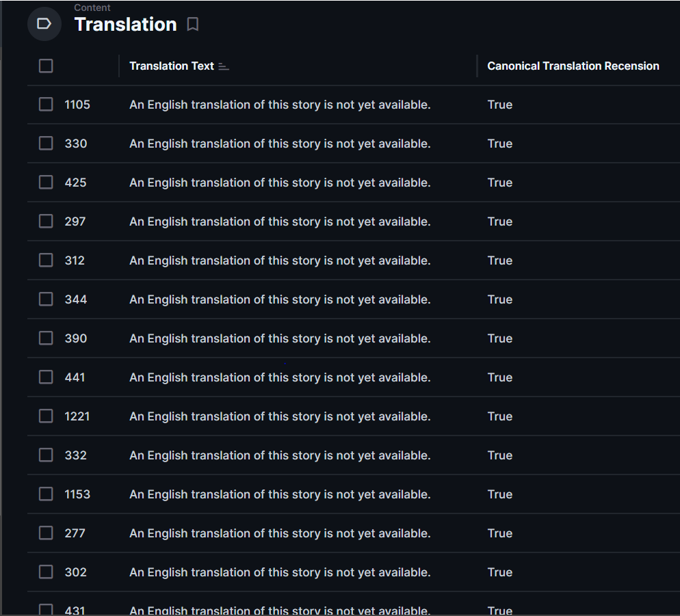This screenshot has width=680, height=616.
Task: Click the Translation collection icon
Action: pos(44,23)
